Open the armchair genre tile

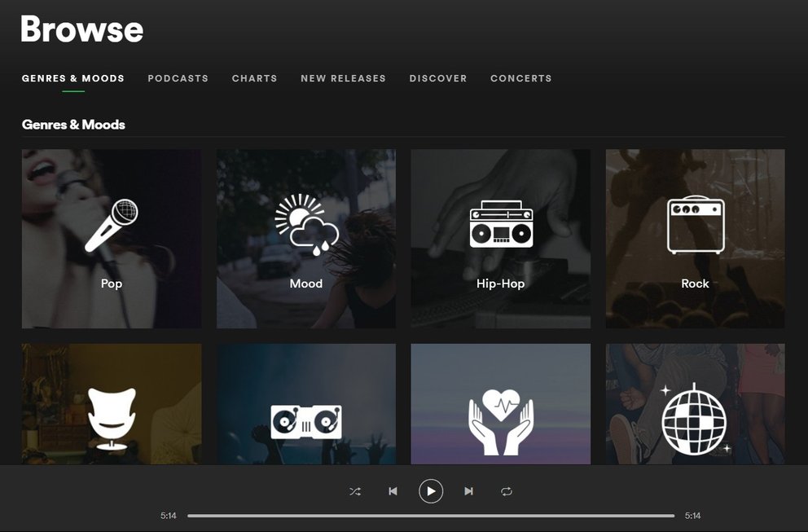coord(112,404)
